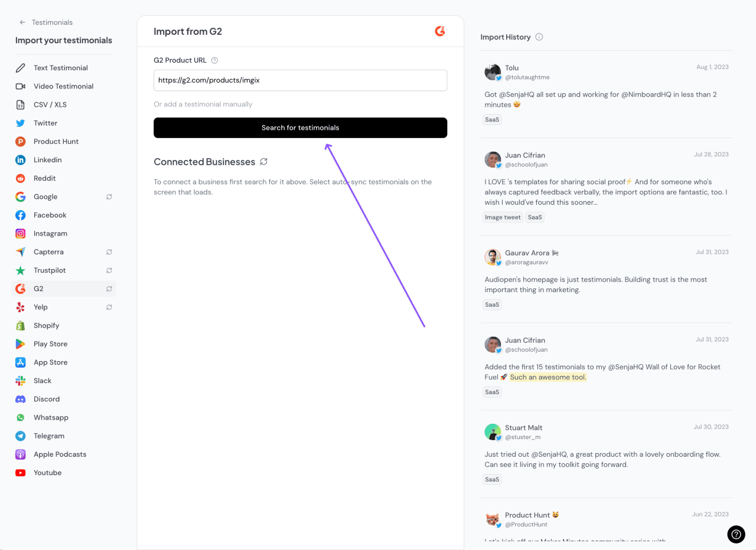The image size is (756, 550).
Task: Click the App Store logo icon
Action: point(21,362)
